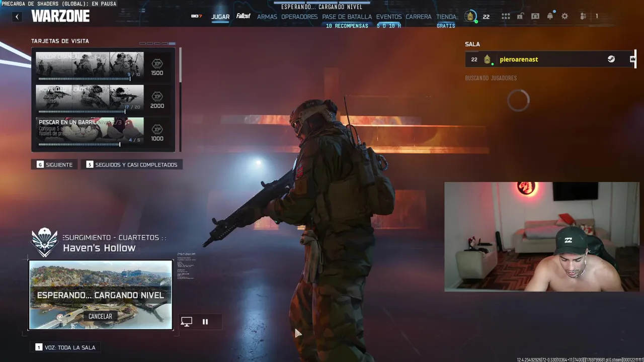
Task: Click the GRATIS label under TIENDA
Action: [x=446, y=26]
